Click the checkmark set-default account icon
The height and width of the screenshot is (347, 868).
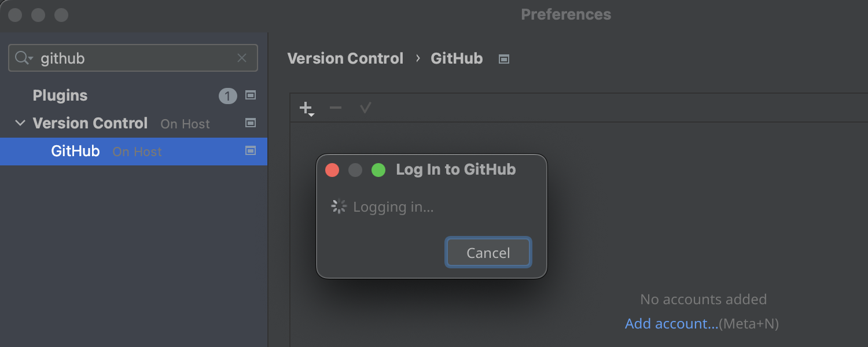pos(365,108)
